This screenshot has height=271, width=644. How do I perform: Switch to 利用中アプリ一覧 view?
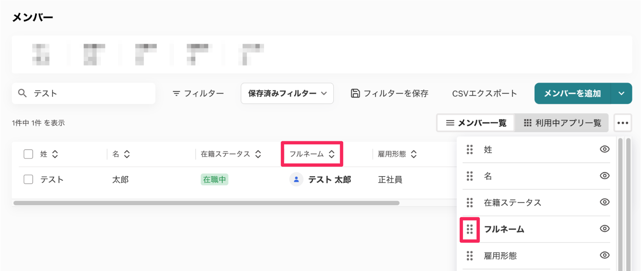[562, 123]
